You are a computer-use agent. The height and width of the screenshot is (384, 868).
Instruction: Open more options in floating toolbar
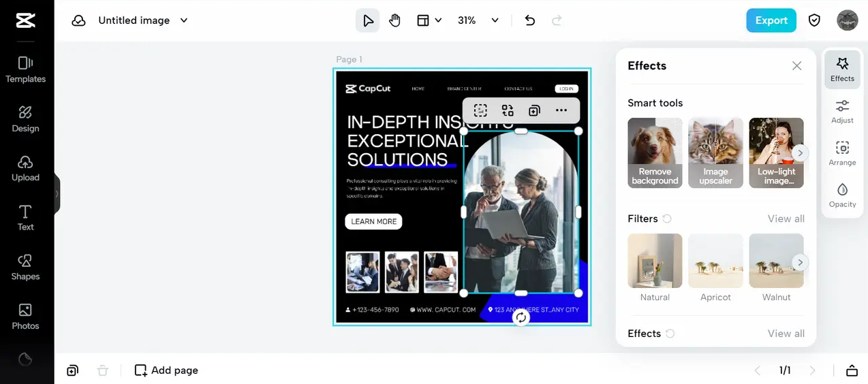561,110
